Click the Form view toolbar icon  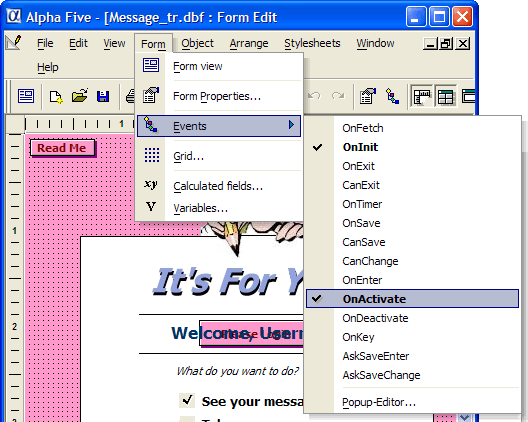[26, 97]
